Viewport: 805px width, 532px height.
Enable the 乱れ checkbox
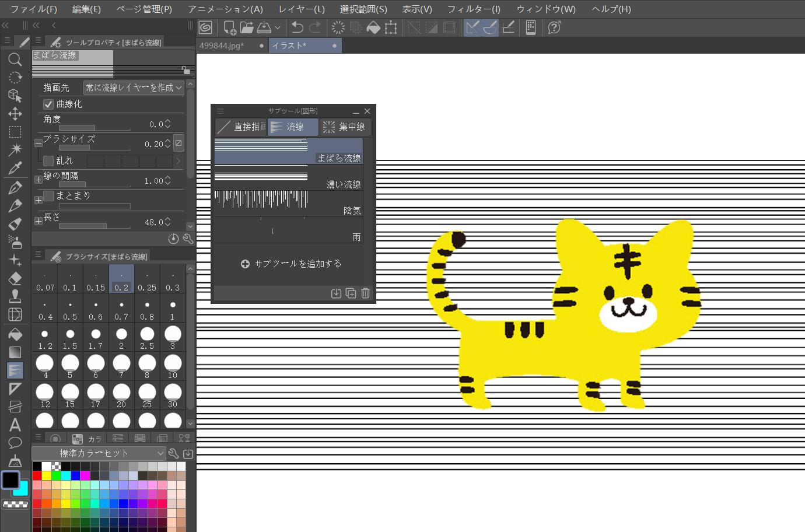[49, 161]
